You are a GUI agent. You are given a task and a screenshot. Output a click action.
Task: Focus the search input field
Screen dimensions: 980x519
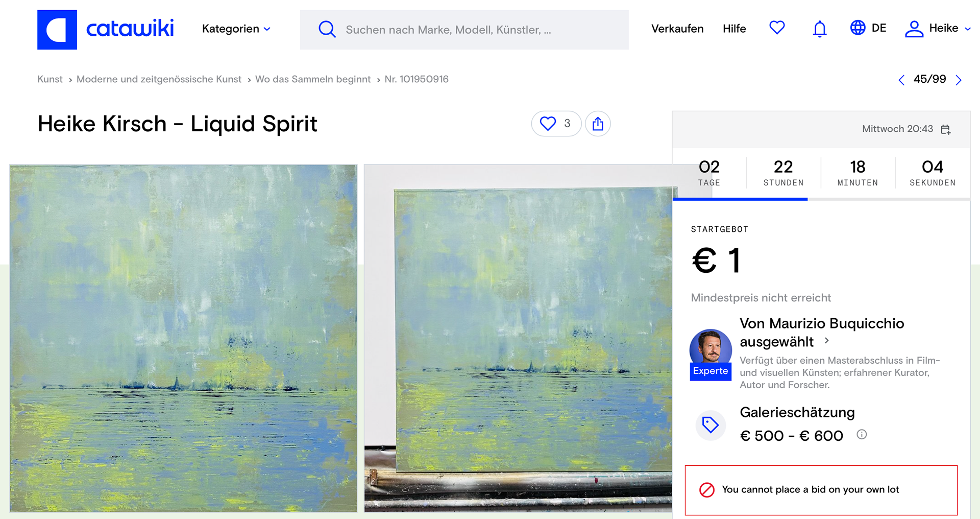pyautogui.click(x=464, y=30)
